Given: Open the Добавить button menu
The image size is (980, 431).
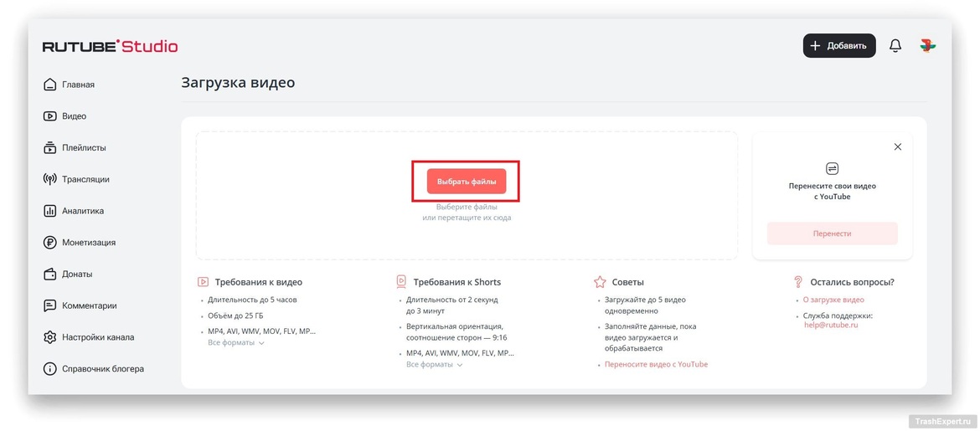Looking at the screenshot, I should [838, 46].
